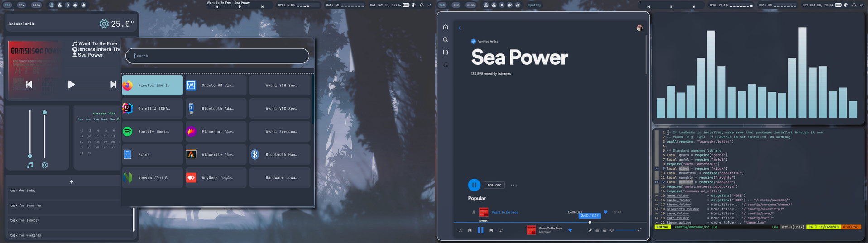Play music from the dashboard widget
The image size is (868, 243).
(71, 84)
